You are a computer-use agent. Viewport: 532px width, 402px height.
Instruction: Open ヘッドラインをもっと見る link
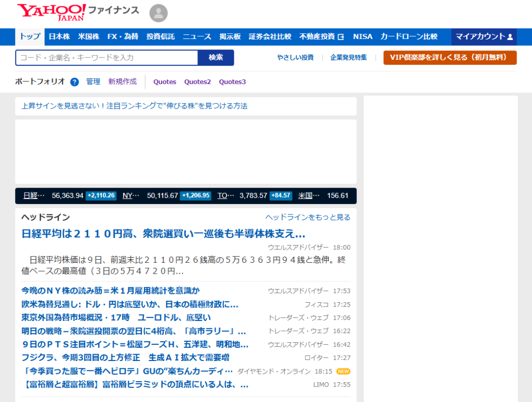pos(308,217)
